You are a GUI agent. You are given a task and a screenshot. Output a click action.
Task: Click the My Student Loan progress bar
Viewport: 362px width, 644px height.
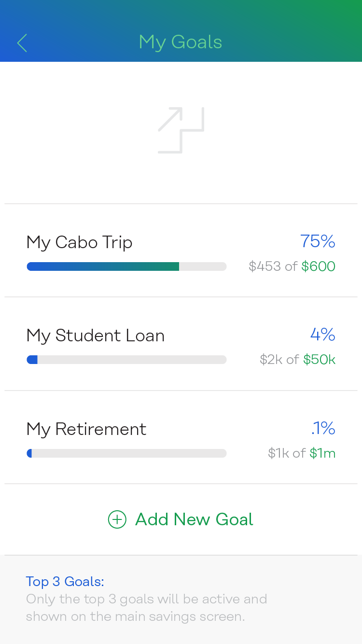point(126,360)
